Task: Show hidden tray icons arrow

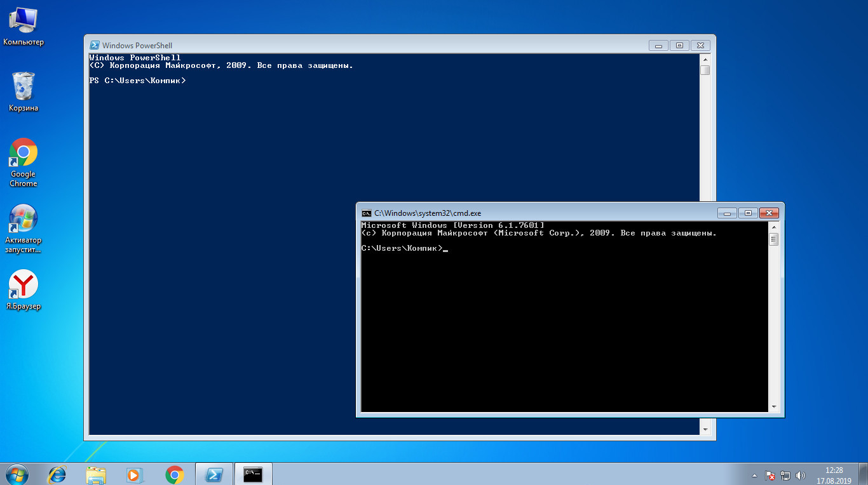Action: point(754,475)
